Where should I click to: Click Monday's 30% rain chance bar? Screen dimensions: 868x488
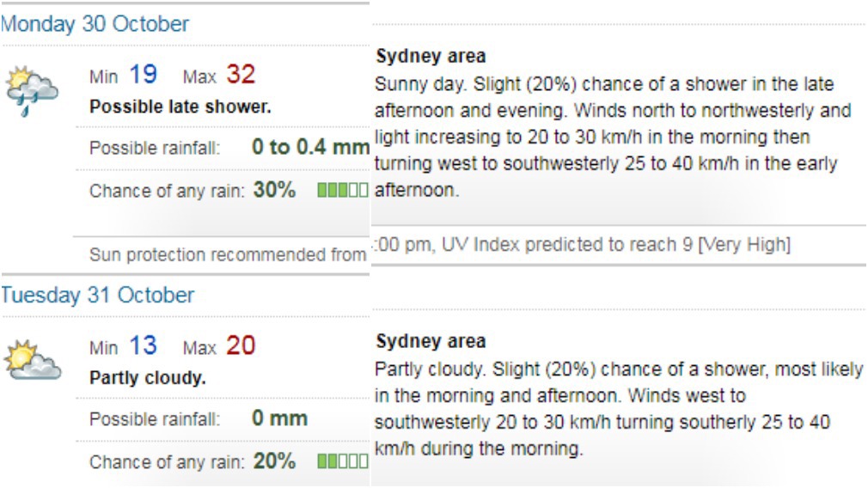343,191
